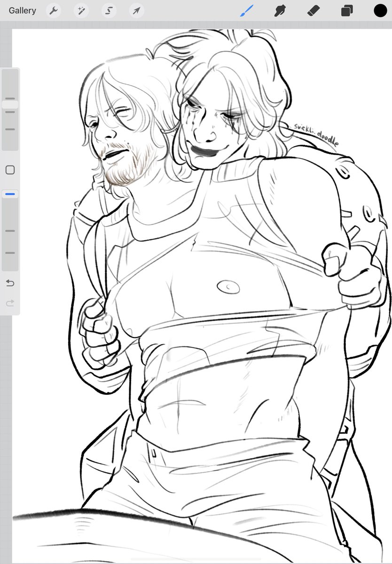
Task: Adjust the brush size slider handle
Action: (x=10, y=105)
